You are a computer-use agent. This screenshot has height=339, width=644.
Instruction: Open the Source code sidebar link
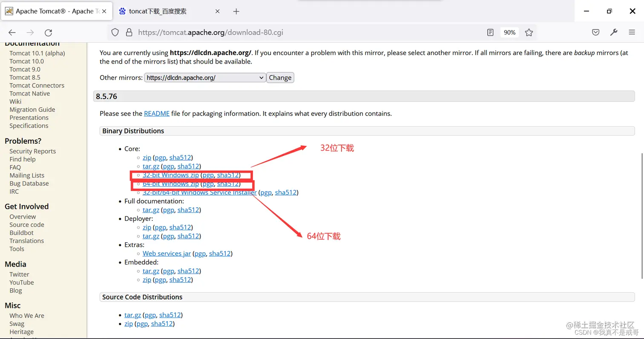(x=27, y=225)
